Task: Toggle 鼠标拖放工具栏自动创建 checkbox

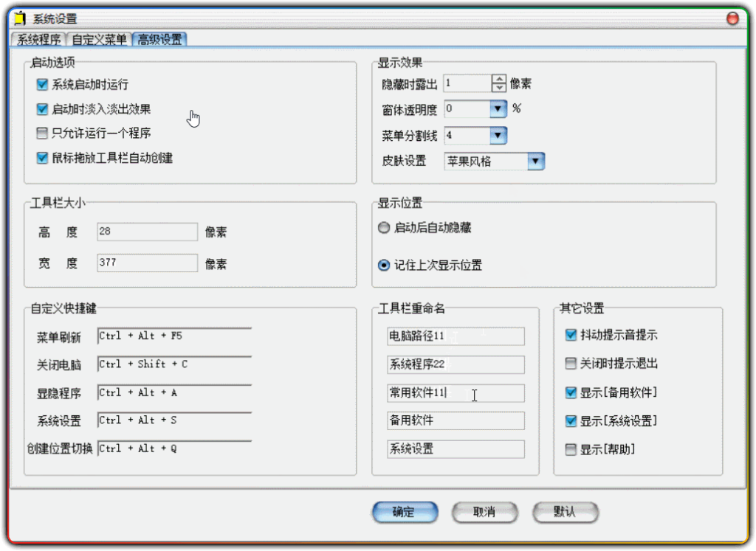Action: tap(42, 158)
